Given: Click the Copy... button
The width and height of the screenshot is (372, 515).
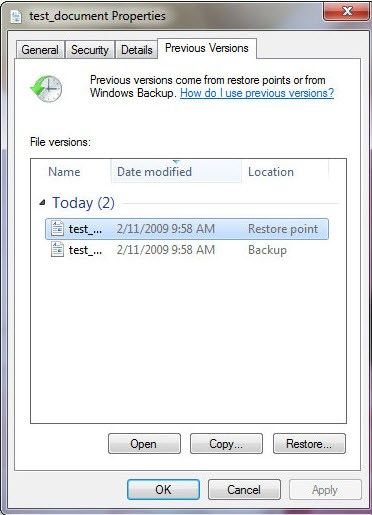Looking at the screenshot, I should tap(226, 444).
